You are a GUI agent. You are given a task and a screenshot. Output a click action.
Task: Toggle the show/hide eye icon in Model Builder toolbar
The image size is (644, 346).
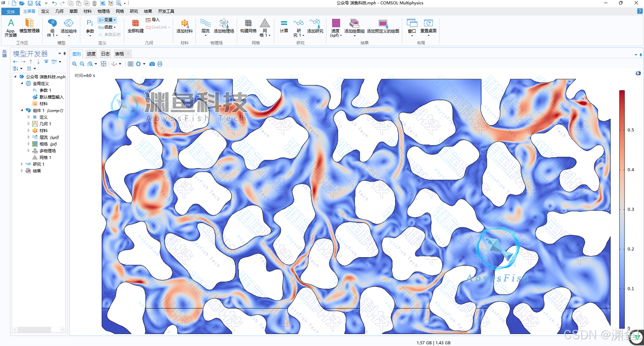(46, 62)
